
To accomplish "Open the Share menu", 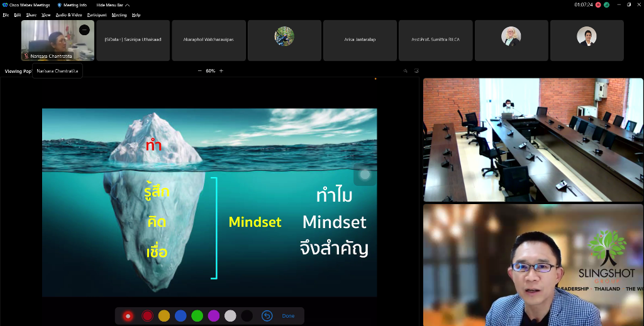I will [31, 14].
